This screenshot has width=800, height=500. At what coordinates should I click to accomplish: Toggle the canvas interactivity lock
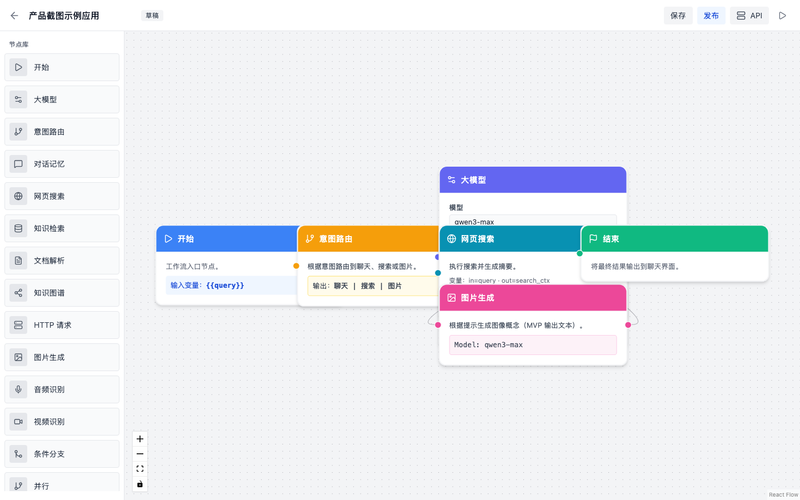pos(140,484)
